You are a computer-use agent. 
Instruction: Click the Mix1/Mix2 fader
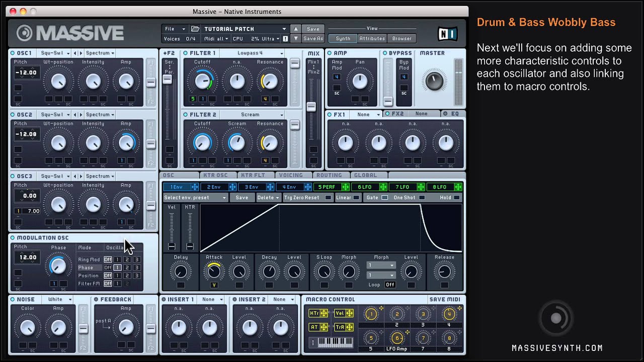pyautogui.click(x=311, y=107)
